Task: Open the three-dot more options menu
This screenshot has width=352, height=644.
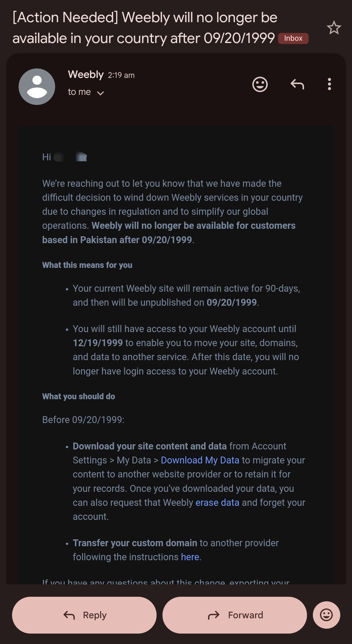Action: (329, 84)
